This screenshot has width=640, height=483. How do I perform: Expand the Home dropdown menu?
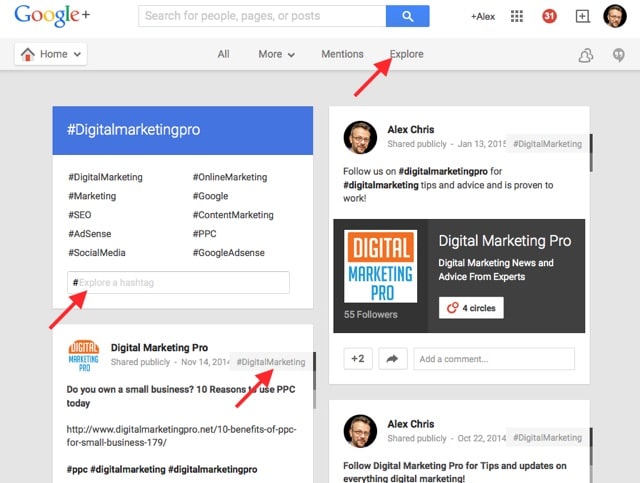[50, 54]
